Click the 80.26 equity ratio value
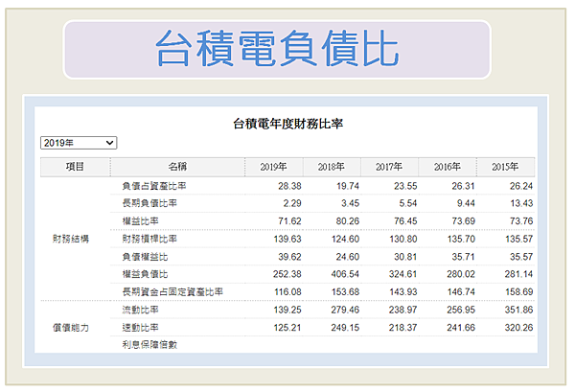The width and height of the screenshot is (575, 392). pyautogui.click(x=348, y=221)
